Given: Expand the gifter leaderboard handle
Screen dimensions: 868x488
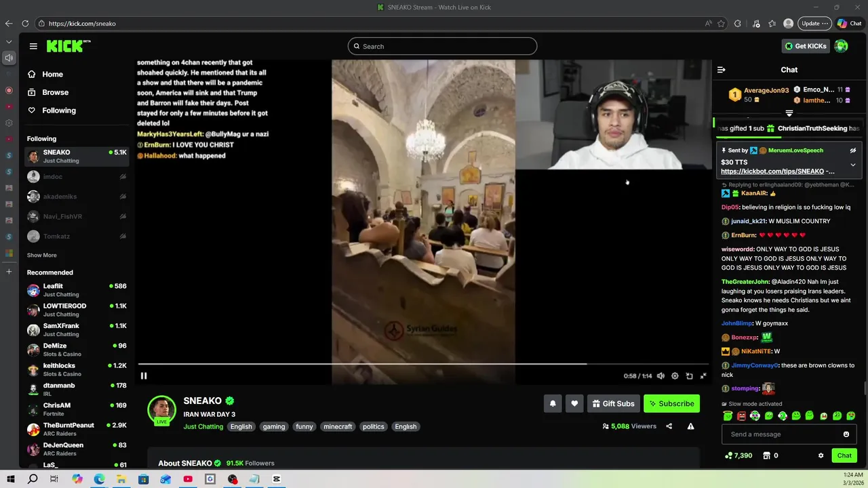Looking at the screenshot, I should (x=789, y=113).
